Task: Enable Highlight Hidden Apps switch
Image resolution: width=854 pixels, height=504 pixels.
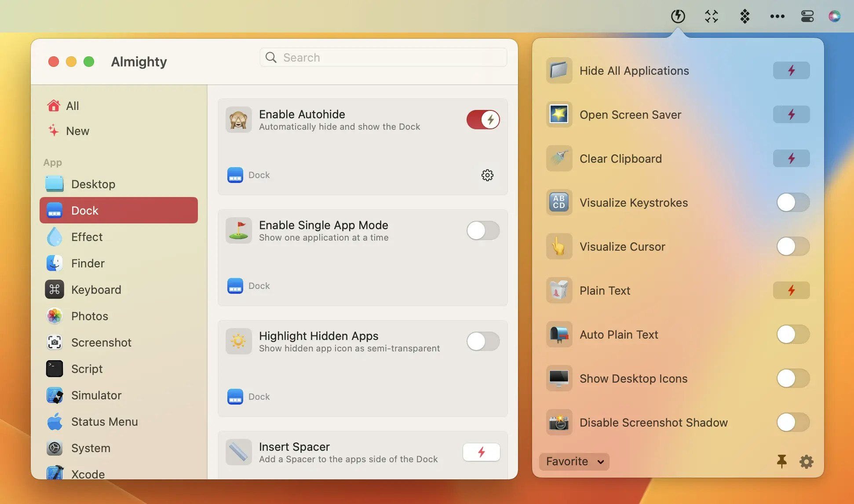Action: [483, 341]
